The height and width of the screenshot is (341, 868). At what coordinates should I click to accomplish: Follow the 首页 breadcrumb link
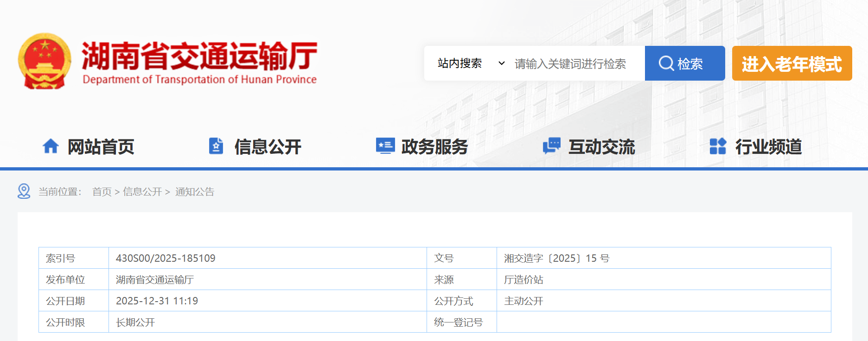tap(102, 192)
